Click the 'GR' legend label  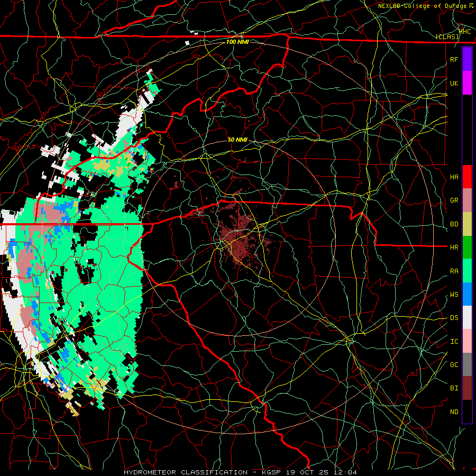click(x=454, y=200)
